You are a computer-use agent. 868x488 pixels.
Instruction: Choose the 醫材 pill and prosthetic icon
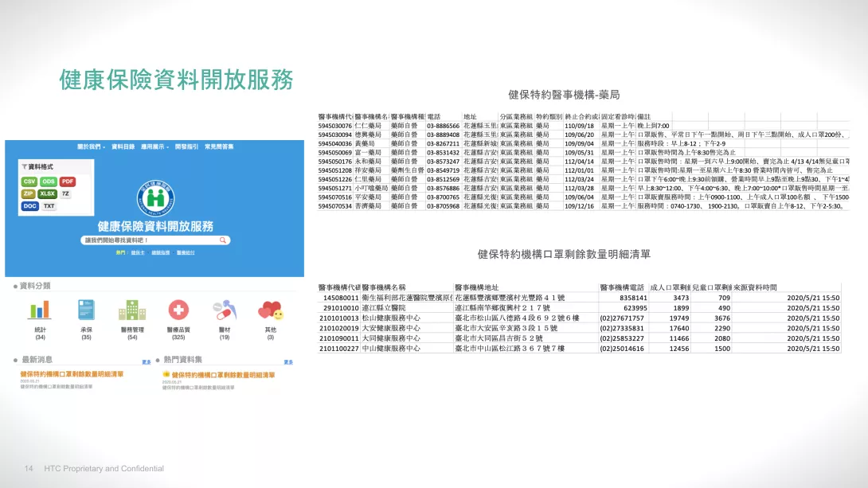(225, 310)
